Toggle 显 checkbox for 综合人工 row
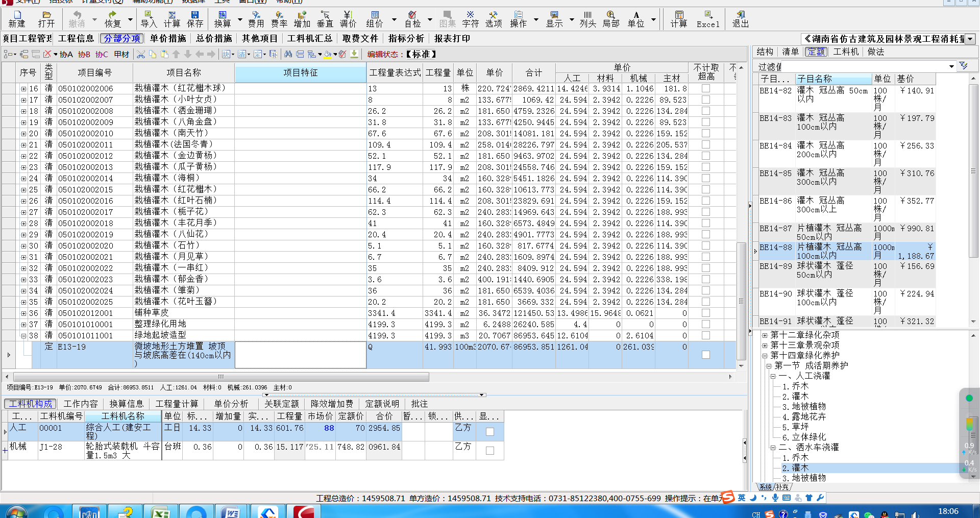This screenshot has height=518, width=980. (x=490, y=432)
